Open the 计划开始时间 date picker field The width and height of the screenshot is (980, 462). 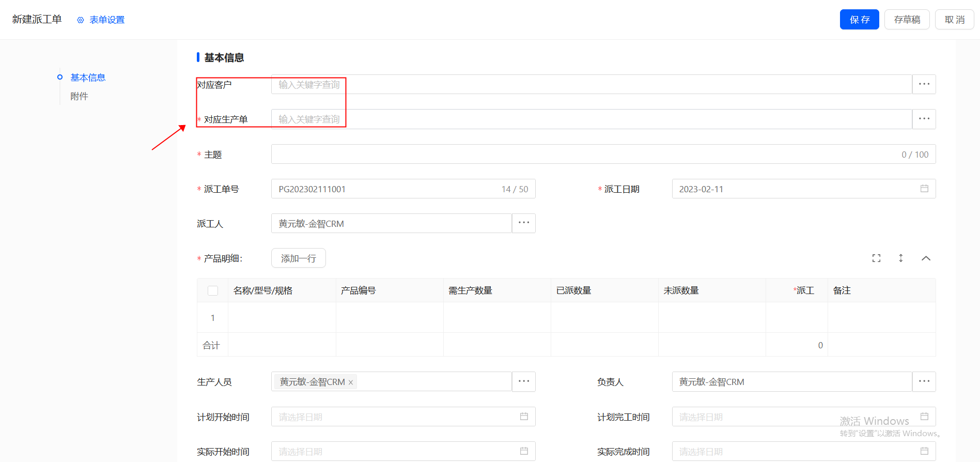403,417
